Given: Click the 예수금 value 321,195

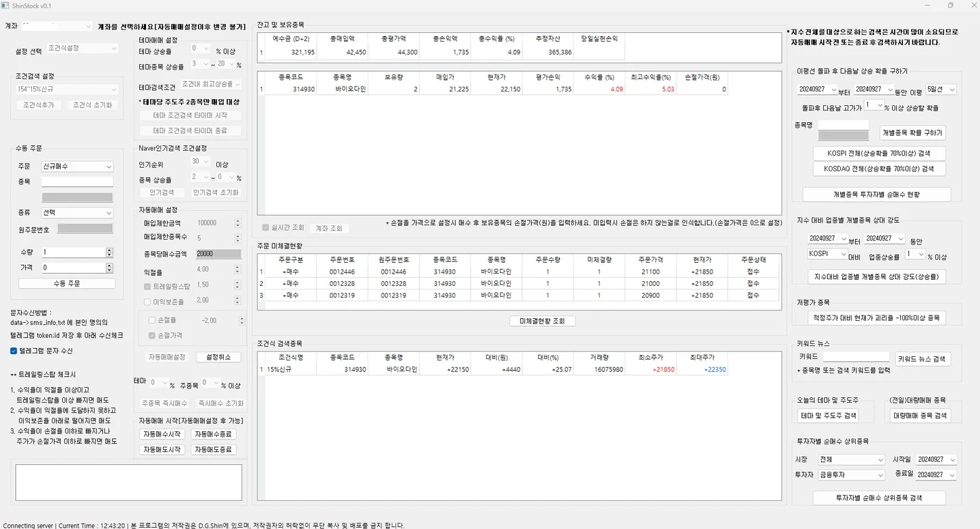Looking at the screenshot, I should point(291,52).
